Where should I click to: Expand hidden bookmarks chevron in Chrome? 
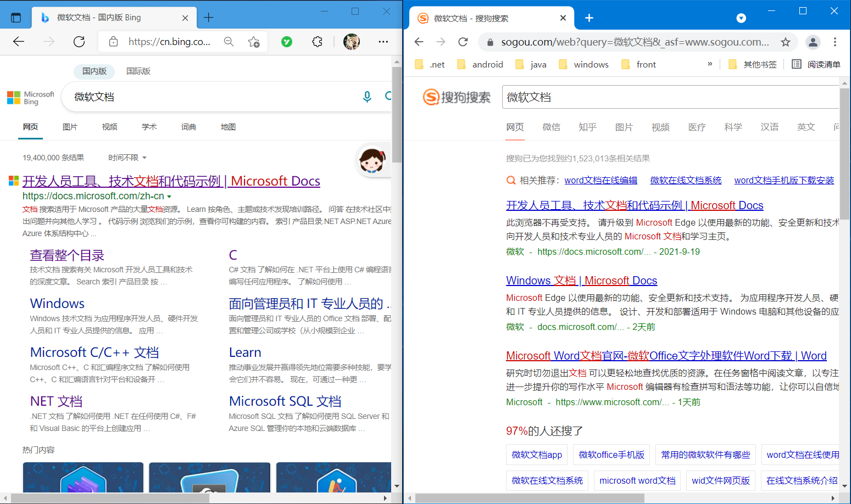coord(710,64)
